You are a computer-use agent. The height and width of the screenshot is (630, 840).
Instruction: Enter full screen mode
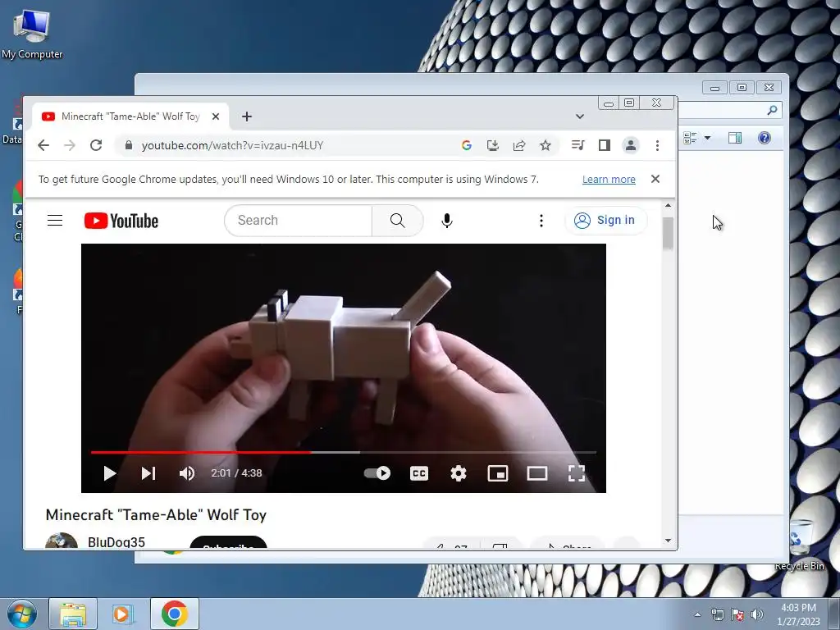[x=577, y=473]
